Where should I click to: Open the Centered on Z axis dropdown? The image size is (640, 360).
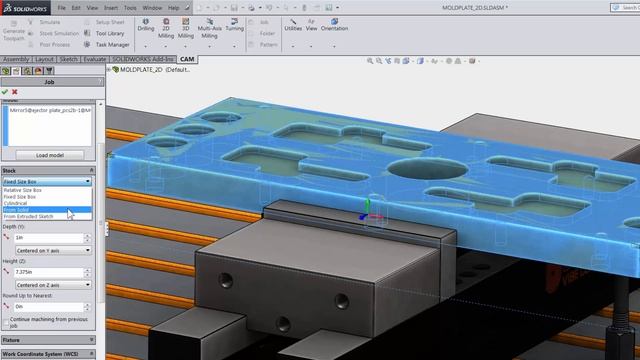tap(53, 285)
